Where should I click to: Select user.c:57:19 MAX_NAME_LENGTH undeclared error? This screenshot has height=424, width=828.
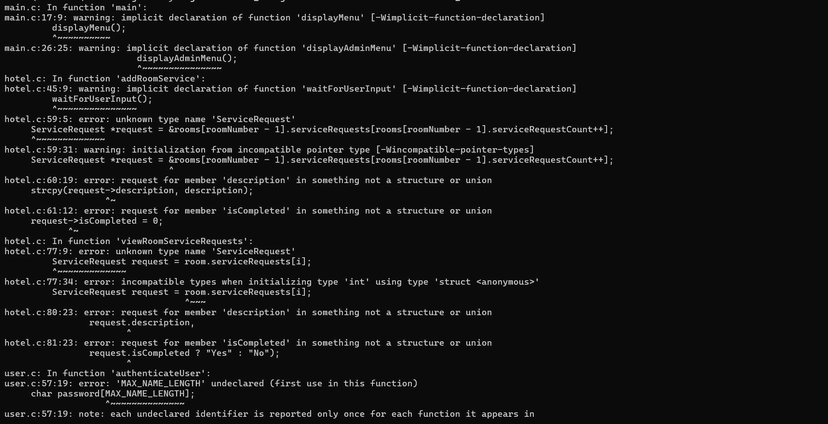click(x=211, y=384)
